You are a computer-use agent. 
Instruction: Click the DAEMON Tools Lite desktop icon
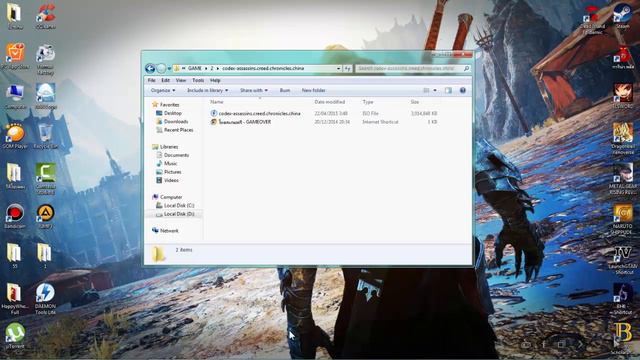(45, 299)
